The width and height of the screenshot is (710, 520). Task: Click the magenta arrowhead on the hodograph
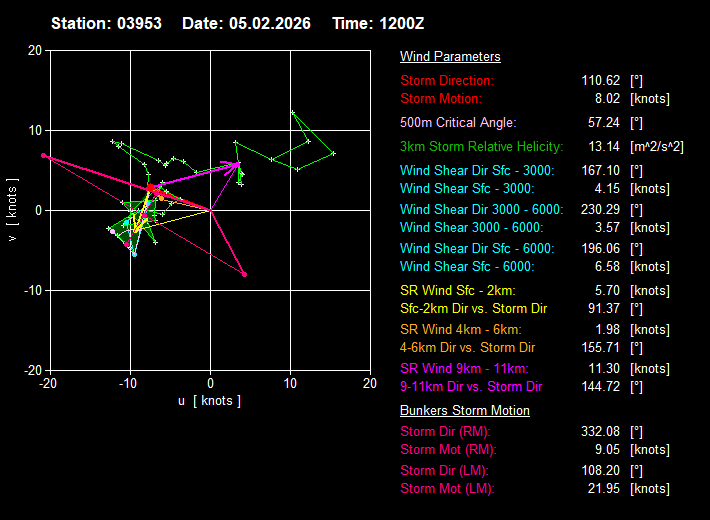(x=238, y=163)
